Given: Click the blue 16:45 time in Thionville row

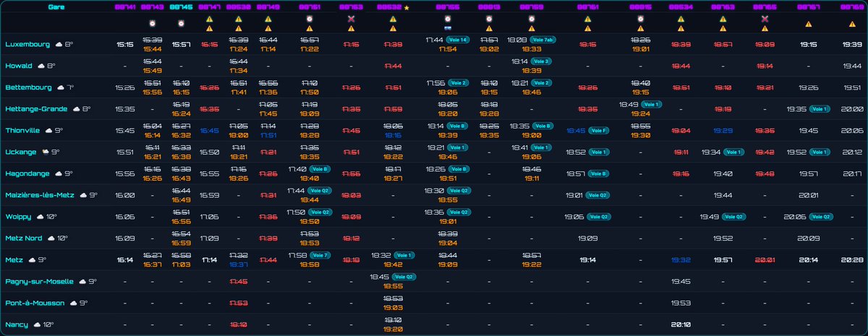Looking at the screenshot, I should click(x=209, y=131).
